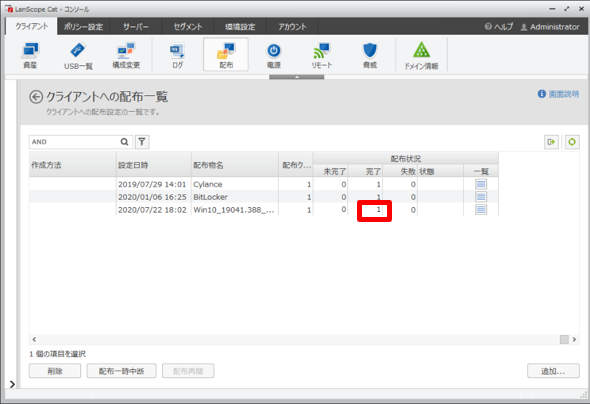Click the date 2020/01/06 16:25
590x404 pixels.
pos(152,197)
